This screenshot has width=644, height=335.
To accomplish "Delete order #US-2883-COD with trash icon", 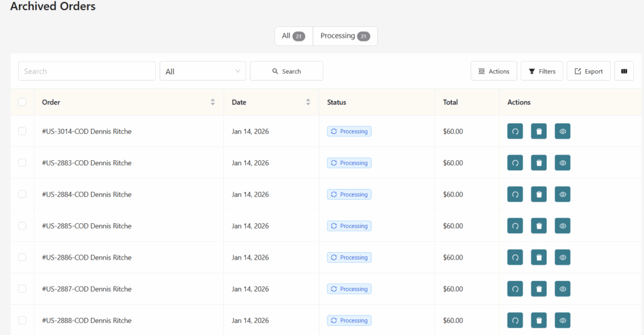I will click(x=538, y=163).
